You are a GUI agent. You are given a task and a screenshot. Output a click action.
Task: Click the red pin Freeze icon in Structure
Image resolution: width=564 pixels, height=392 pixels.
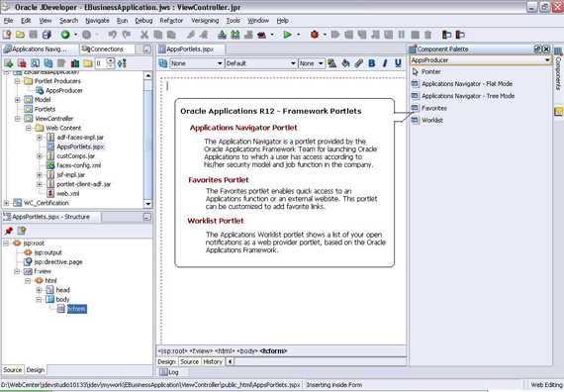pyautogui.click(x=9, y=231)
